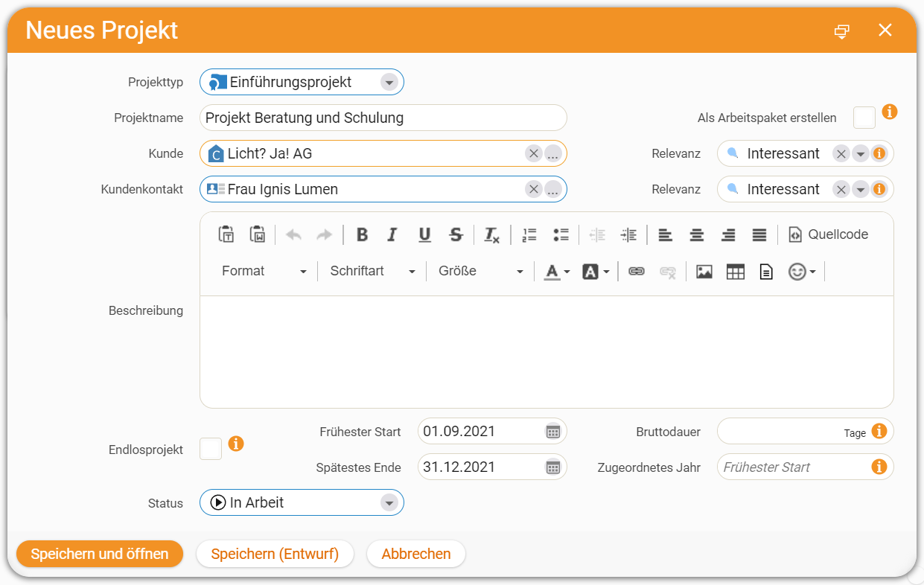Viewport: 924px width, 585px height.
Task: Toggle strikethrough formatting
Action: click(x=456, y=234)
